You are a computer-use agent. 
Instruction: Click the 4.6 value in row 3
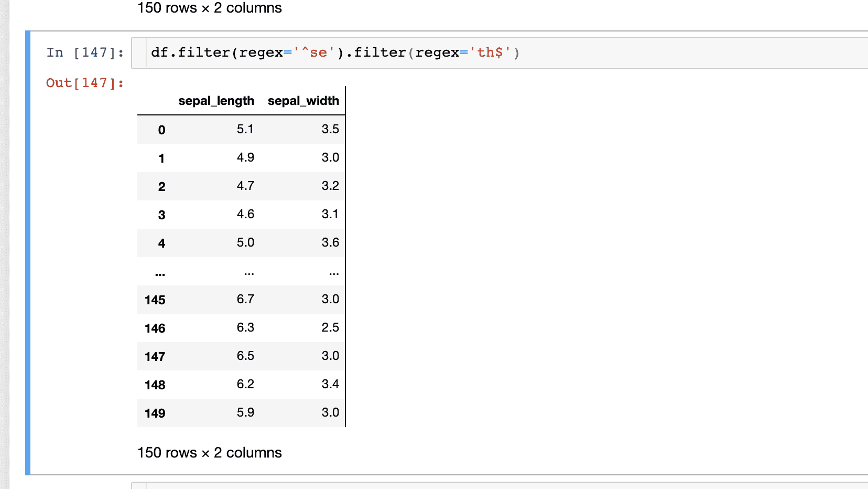click(245, 214)
